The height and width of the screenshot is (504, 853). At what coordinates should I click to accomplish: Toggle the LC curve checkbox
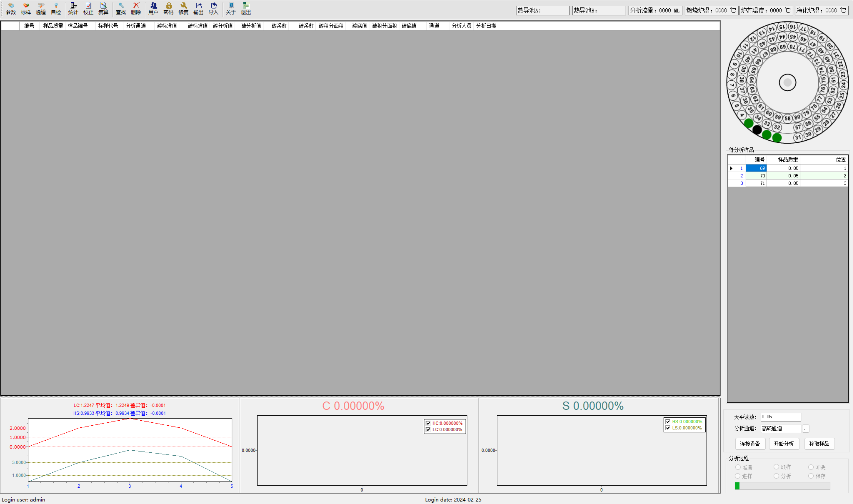coord(428,430)
